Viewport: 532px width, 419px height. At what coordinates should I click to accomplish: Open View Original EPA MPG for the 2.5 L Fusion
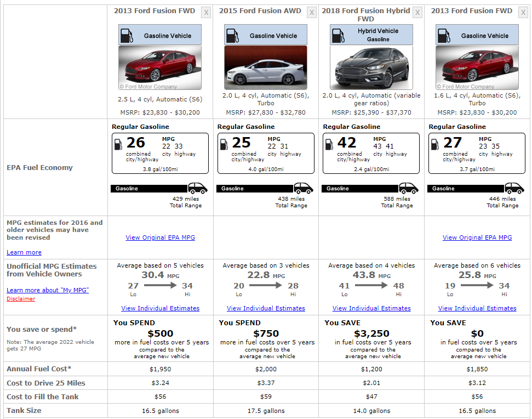pyautogui.click(x=160, y=237)
